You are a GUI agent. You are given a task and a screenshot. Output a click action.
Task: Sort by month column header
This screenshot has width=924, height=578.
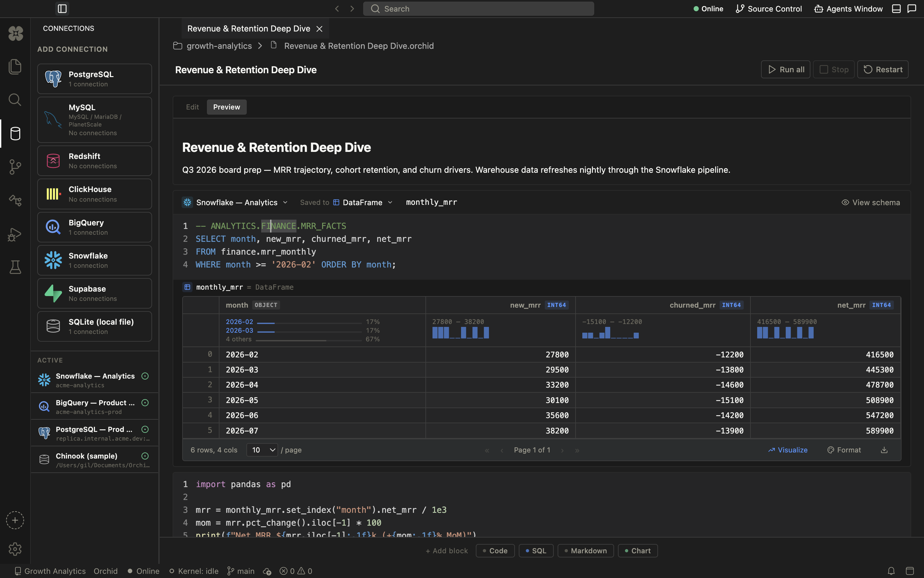tap(322, 305)
